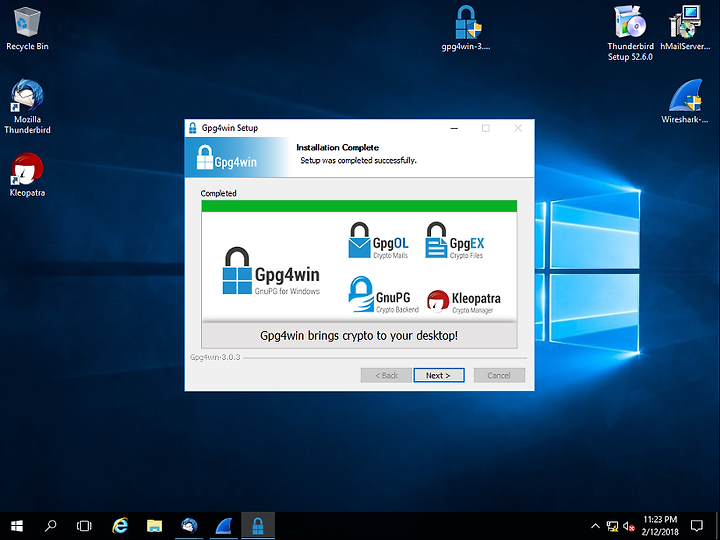Screen dimensions: 720x540
Task: Switch to Thunderbird in the taskbar
Action: 189,526
